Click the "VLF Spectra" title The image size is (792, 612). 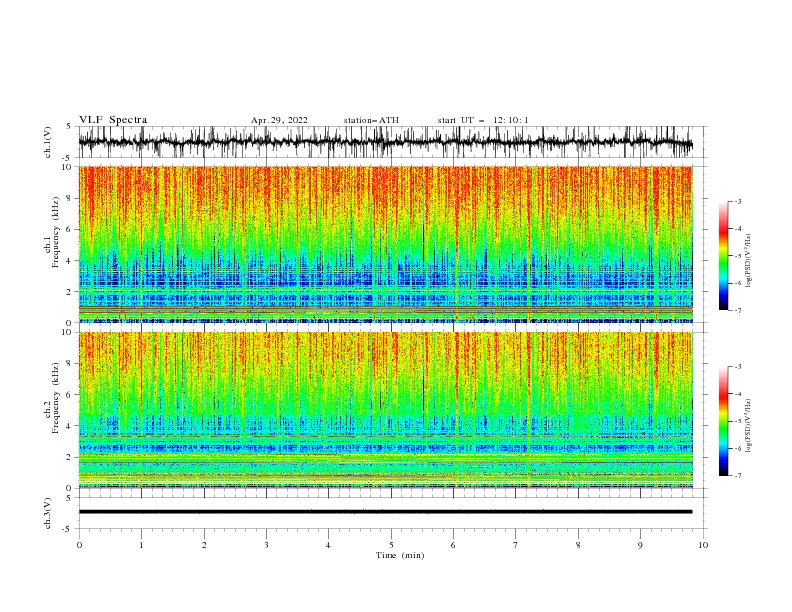pos(113,120)
